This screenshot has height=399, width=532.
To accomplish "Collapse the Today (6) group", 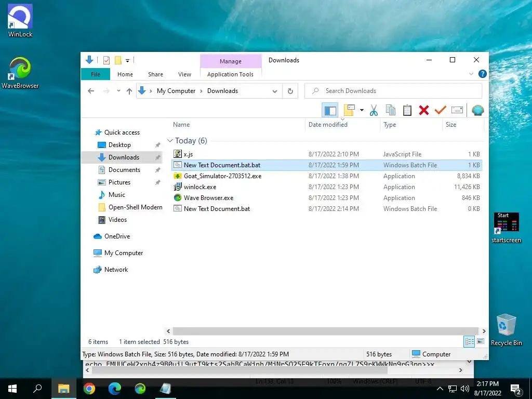I will [170, 140].
